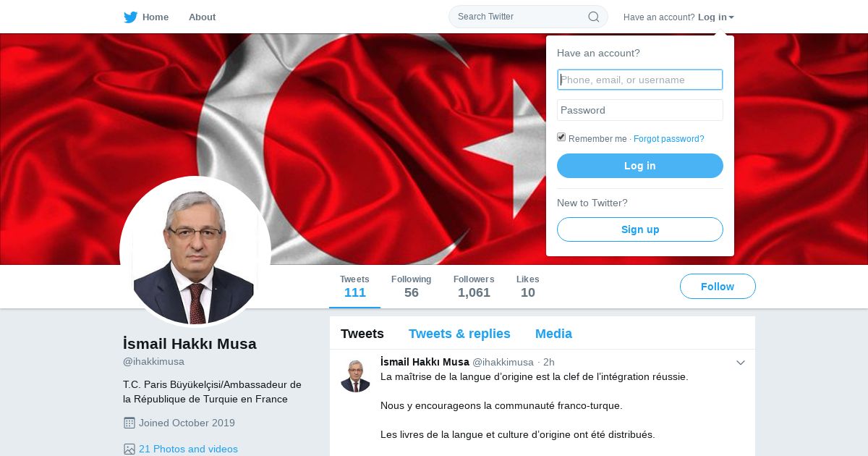
Task: Switch to the Media tab
Action: pyautogui.click(x=553, y=334)
